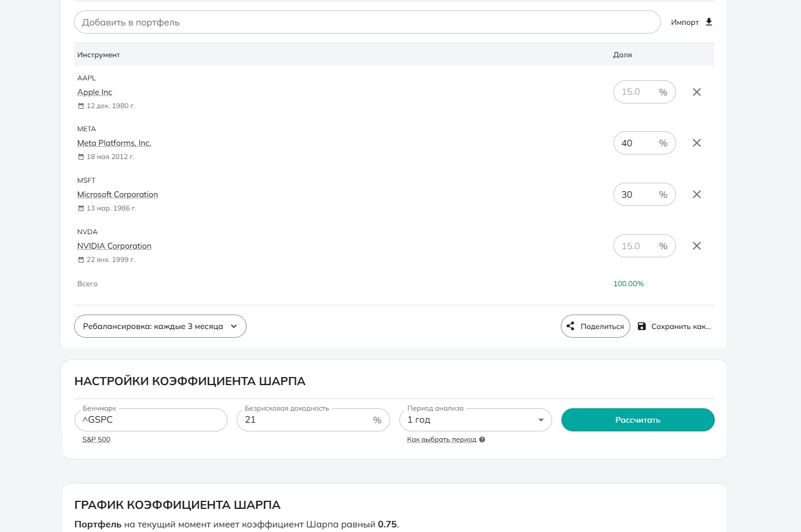Screen dimensions: 801x532
Task: Click the save floppy disk icon
Action: (642, 326)
